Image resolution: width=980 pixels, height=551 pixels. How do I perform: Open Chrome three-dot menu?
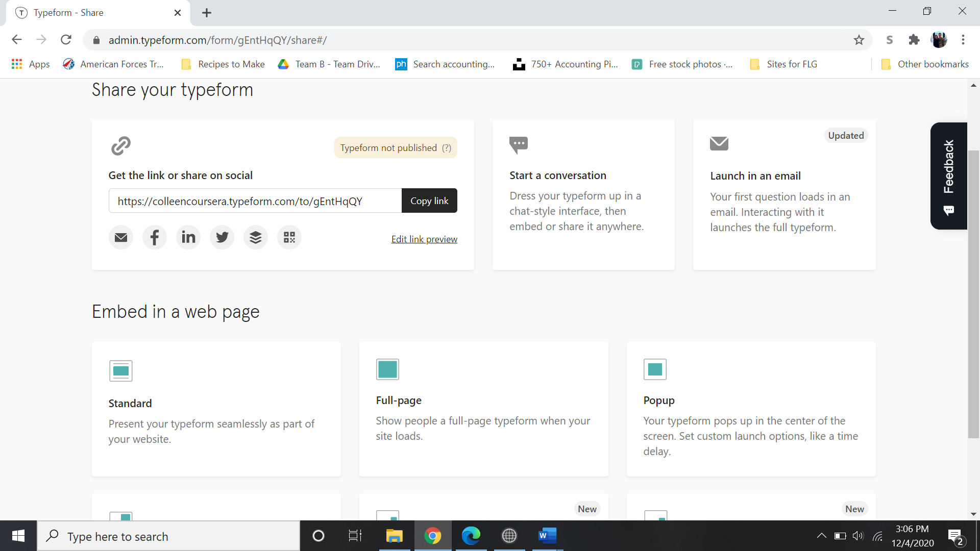963,40
